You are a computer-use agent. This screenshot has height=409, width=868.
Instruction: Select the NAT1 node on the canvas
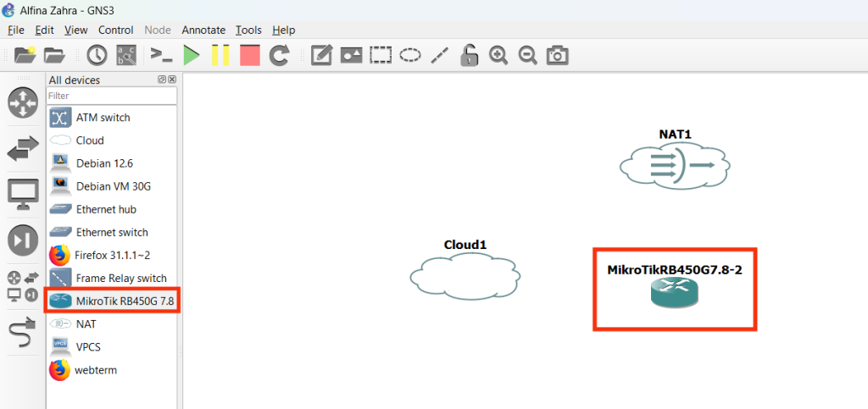tap(675, 165)
